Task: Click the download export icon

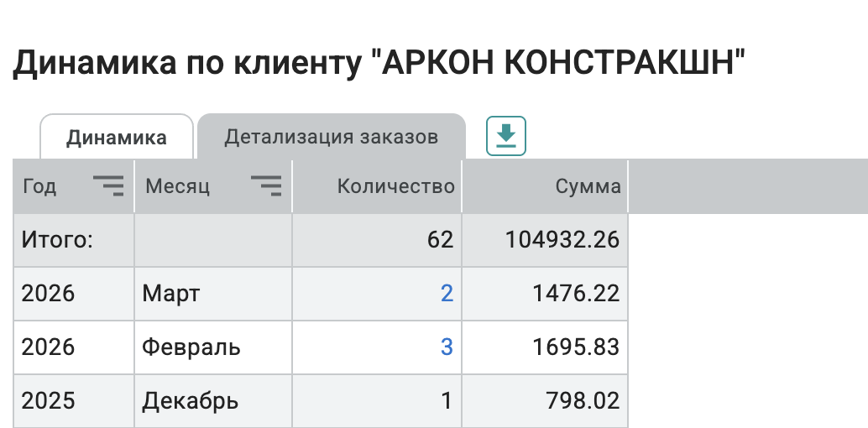Action: click(x=505, y=136)
